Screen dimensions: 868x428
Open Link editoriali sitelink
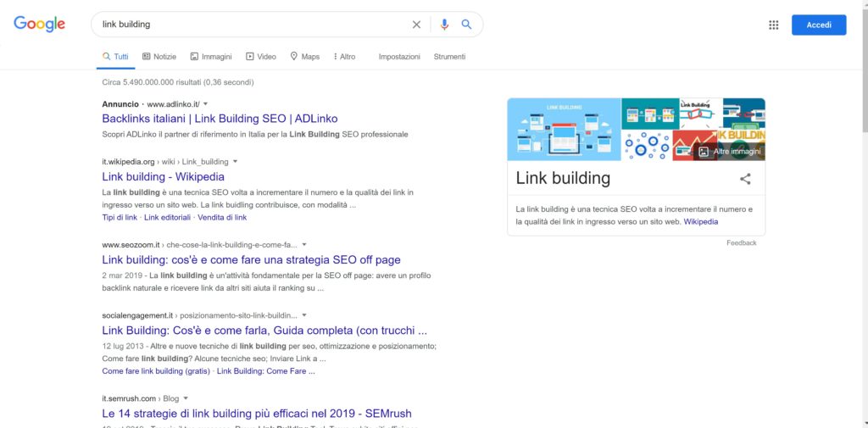pos(167,218)
